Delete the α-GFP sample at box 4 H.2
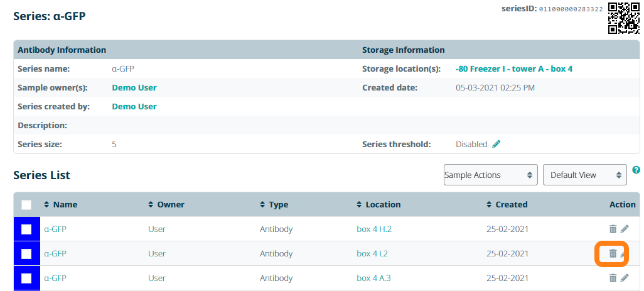This screenshot has width=644, height=291. pyautogui.click(x=613, y=229)
